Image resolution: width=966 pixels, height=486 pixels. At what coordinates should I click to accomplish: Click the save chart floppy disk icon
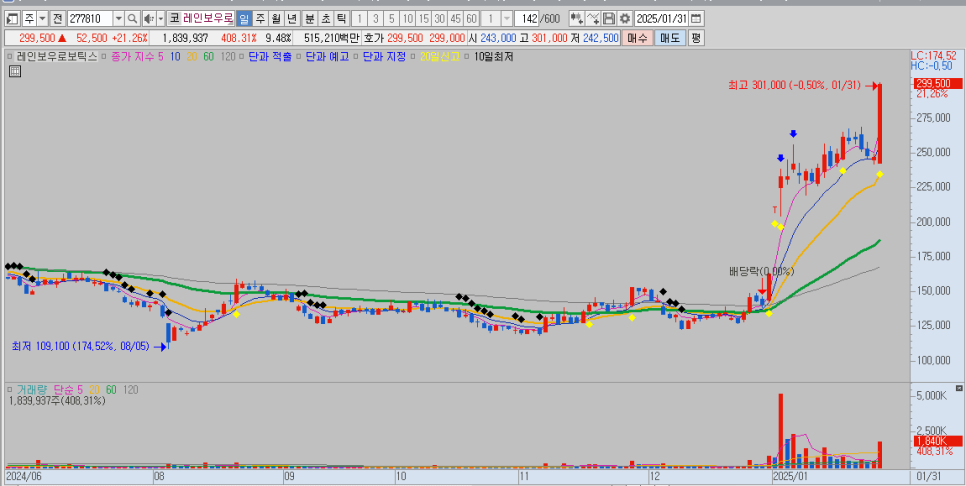[x=609, y=19]
